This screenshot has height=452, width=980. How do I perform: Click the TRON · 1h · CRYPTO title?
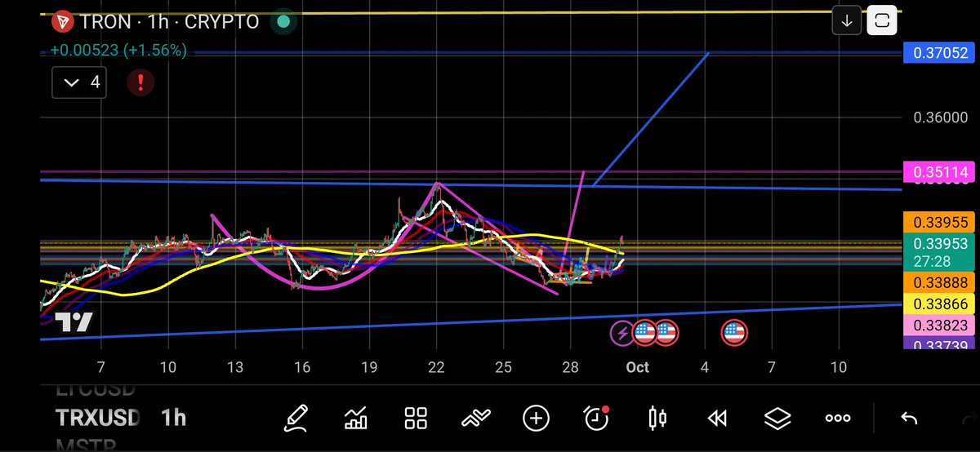170,22
